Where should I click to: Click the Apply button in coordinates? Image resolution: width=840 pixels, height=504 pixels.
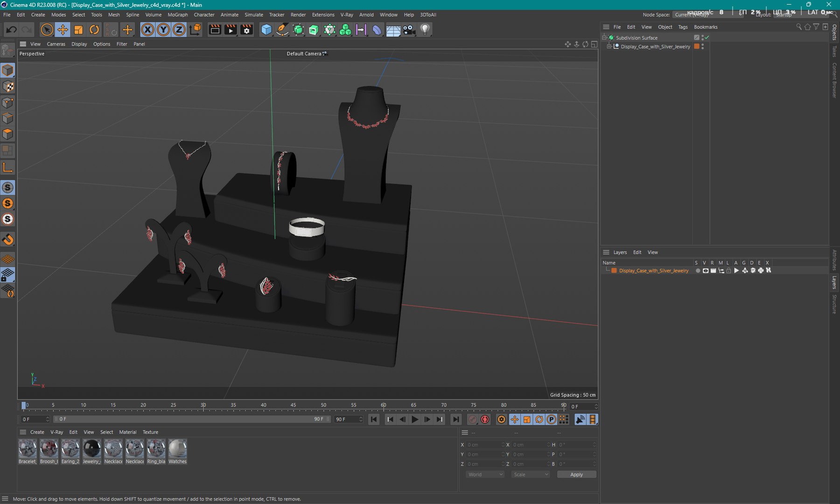pyautogui.click(x=576, y=475)
